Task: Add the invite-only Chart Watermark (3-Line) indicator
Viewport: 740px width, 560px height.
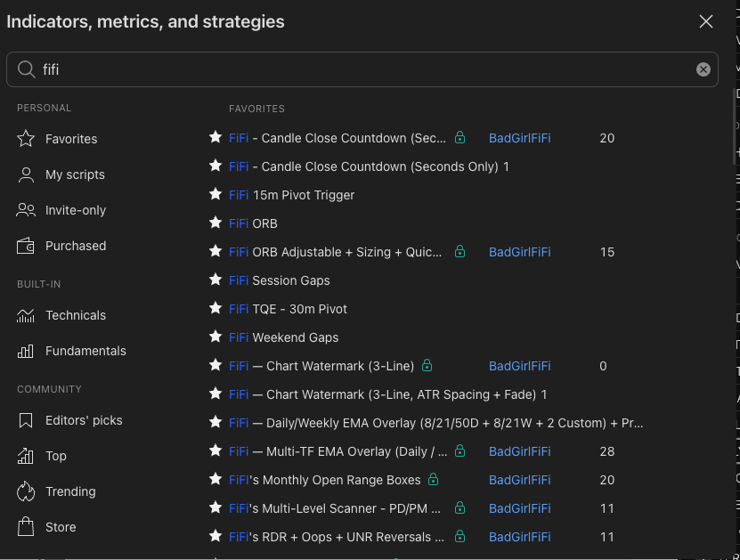Action: tap(321, 366)
